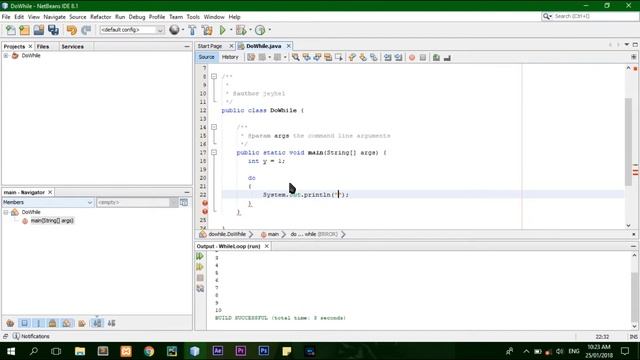
Task: Click the Stop square icon in Output panel
Action: (x=200, y=278)
